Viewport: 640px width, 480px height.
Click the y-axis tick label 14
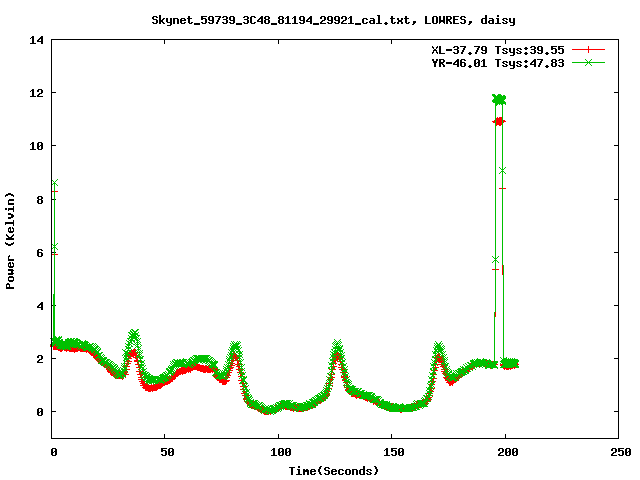[x=37, y=40]
